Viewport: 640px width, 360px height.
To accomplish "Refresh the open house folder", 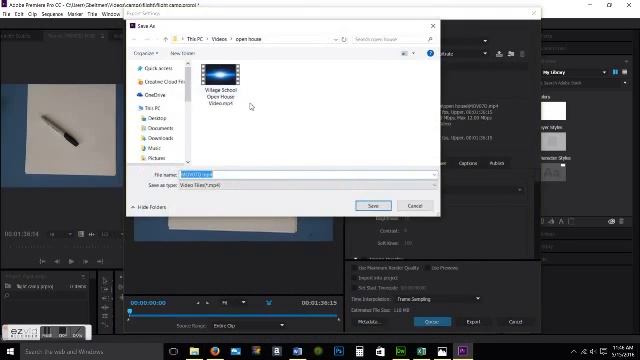I will (344, 39).
